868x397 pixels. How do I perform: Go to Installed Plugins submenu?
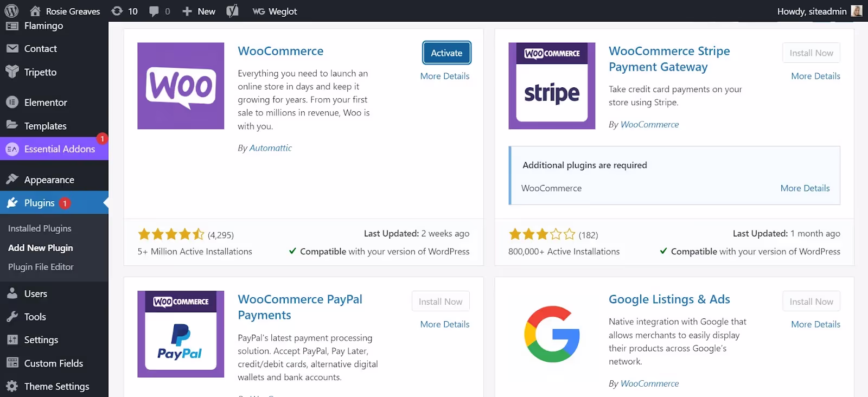(x=40, y=228)
